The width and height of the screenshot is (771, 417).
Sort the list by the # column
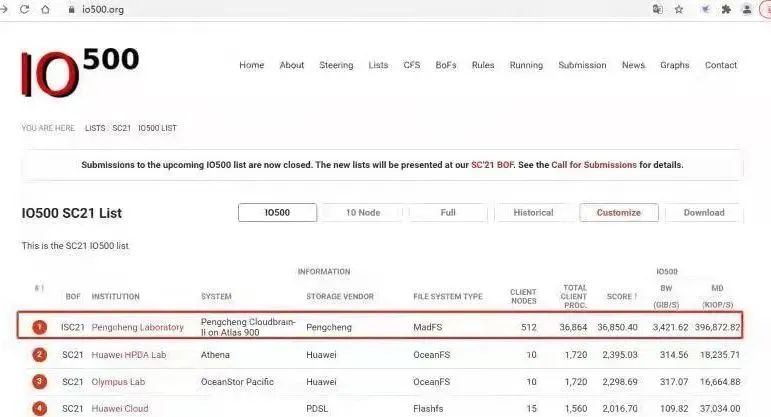tap(39, 288)
